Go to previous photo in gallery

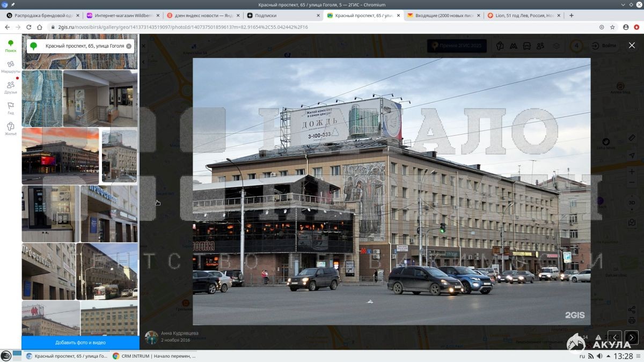coord(615,337)
